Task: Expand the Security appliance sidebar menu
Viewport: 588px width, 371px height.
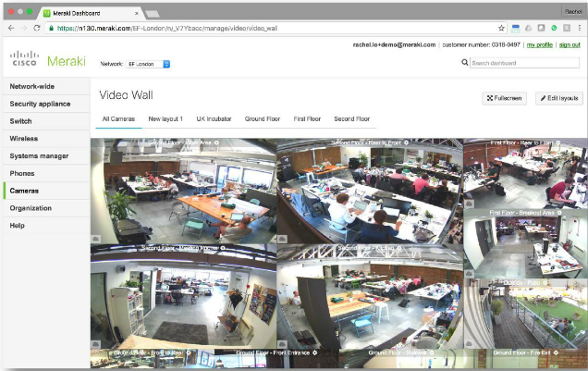Action: [x=39, y=104]
